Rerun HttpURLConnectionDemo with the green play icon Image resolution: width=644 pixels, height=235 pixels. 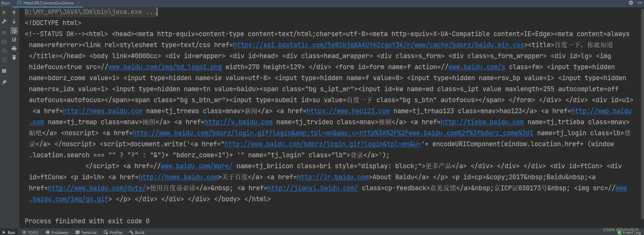point(4,12)
